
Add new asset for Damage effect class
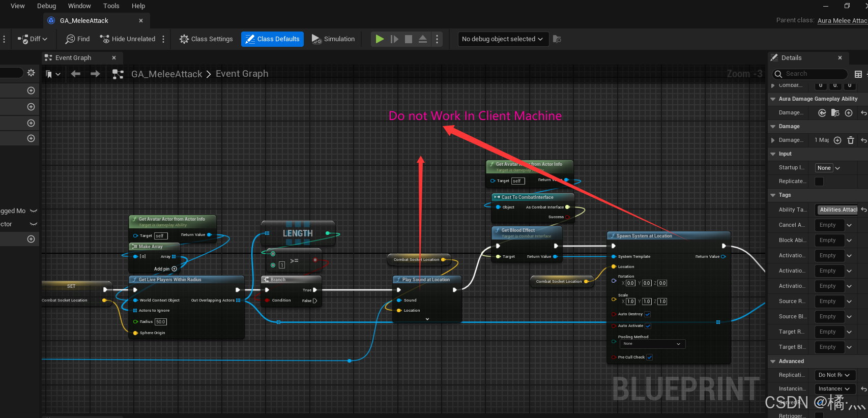[x=849, y=113]
